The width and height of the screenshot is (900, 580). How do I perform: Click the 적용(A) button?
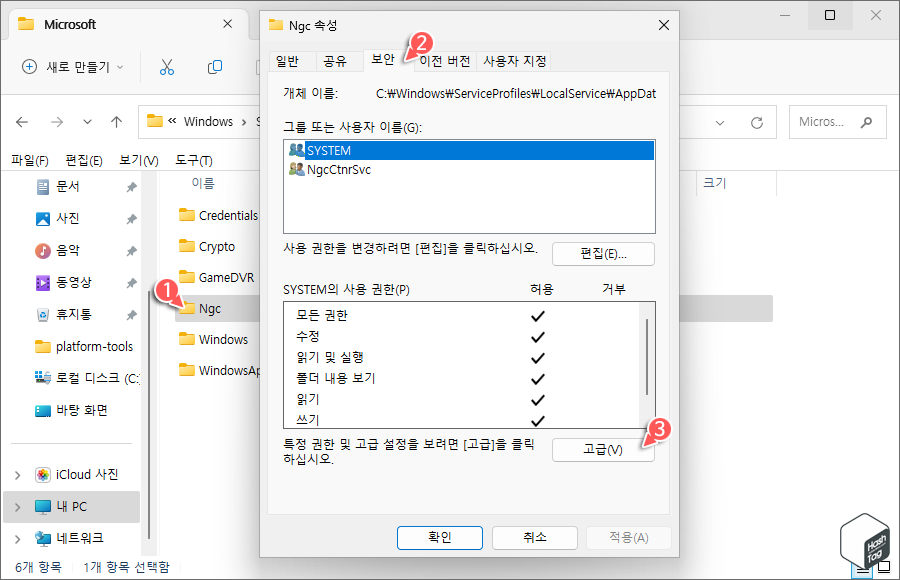(629, 538)
